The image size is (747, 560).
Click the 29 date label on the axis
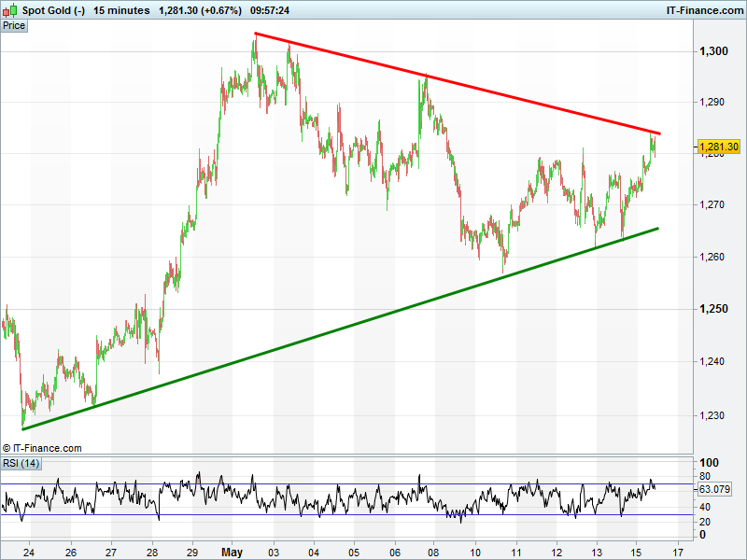coord(192,553)
